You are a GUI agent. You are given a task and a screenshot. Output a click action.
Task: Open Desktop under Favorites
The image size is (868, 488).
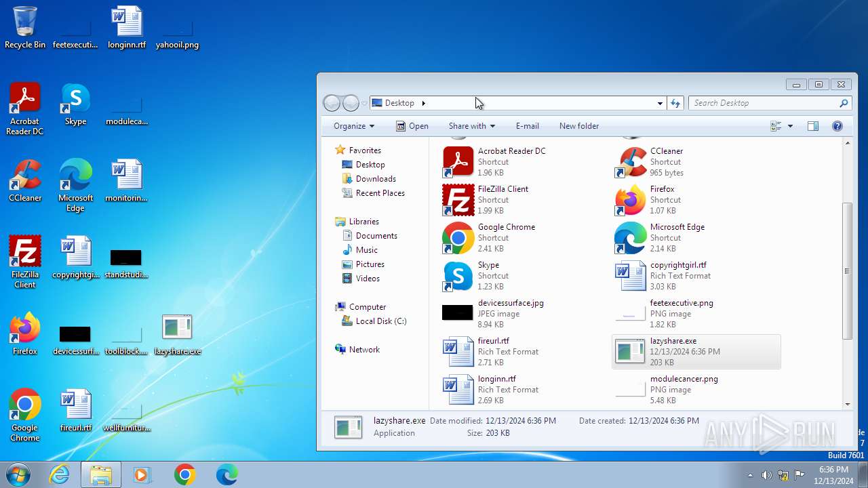pos(370,165)
